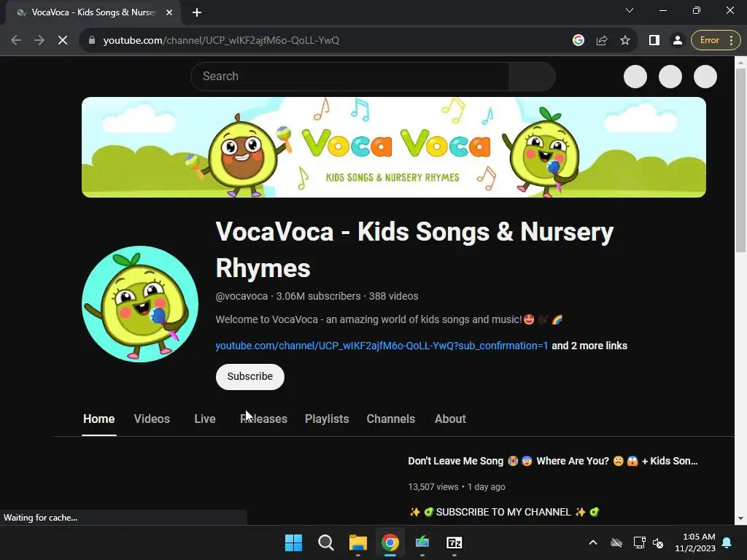Open the network display tray icon
The image size is (747, 560).
point(639,542)
